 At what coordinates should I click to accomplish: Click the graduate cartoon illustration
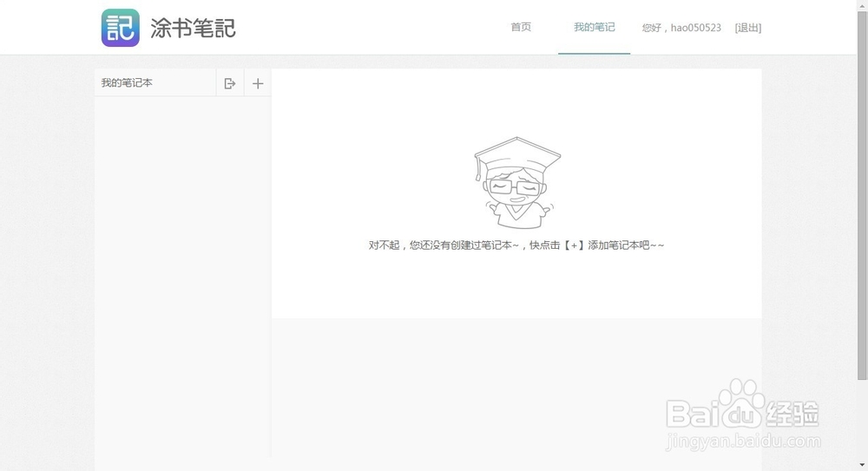point(517,183)
